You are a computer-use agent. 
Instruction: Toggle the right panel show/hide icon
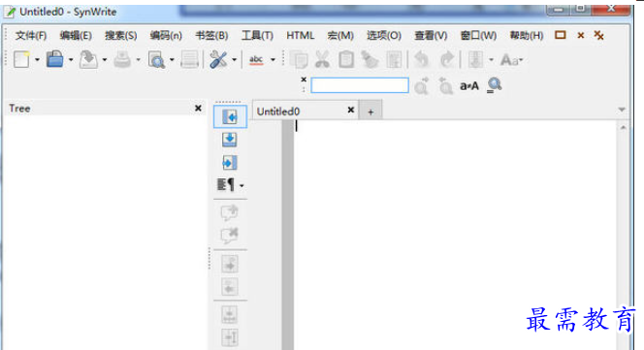coord(230,163)
